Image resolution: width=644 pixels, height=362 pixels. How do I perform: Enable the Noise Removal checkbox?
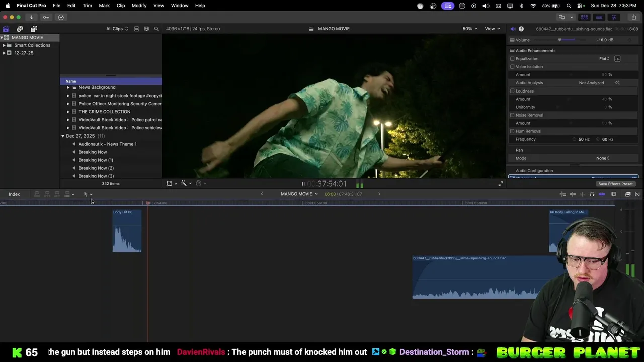[x=512, y=115]
